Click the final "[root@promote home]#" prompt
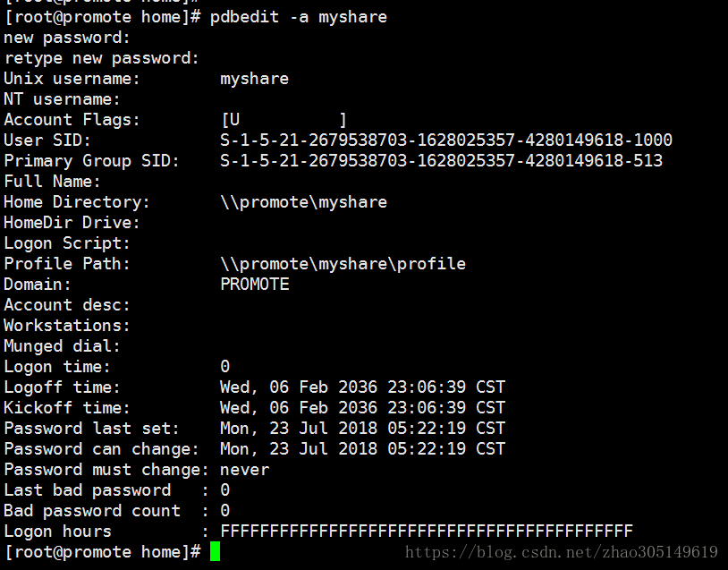 (102, 552)
